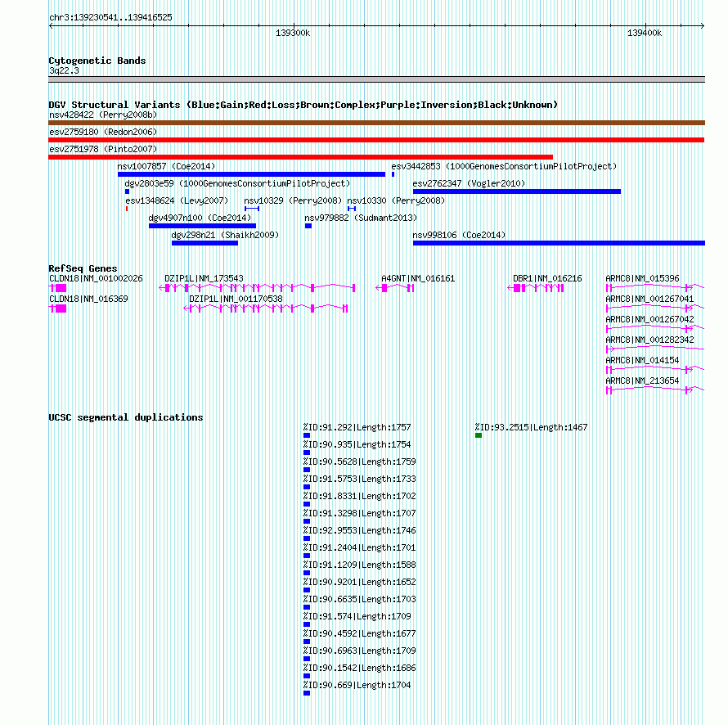Click the duplication block labeled Length:1652
This screenshot has width=728, height=725.
[307, 590]
